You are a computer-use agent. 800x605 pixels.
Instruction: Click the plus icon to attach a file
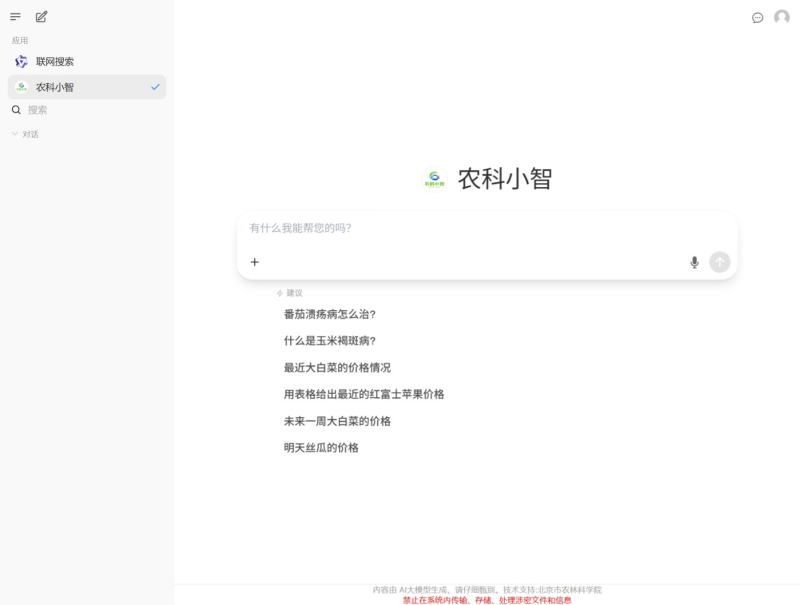pos(255,262)
